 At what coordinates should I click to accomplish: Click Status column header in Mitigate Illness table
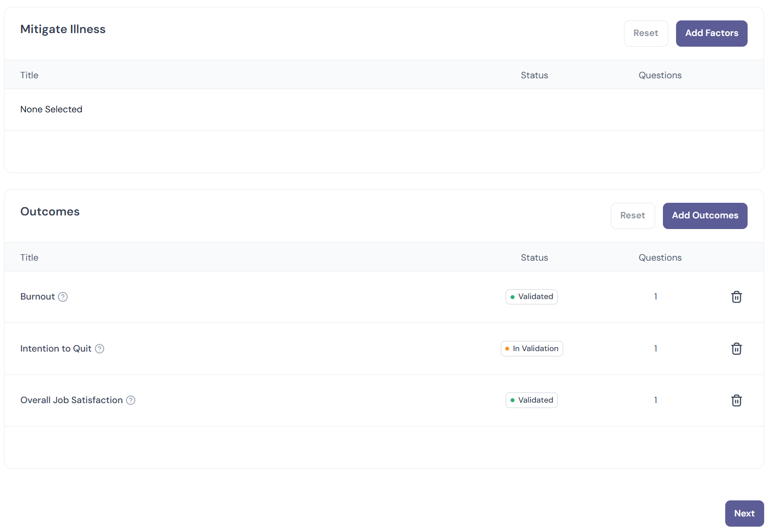click(534, 75)
